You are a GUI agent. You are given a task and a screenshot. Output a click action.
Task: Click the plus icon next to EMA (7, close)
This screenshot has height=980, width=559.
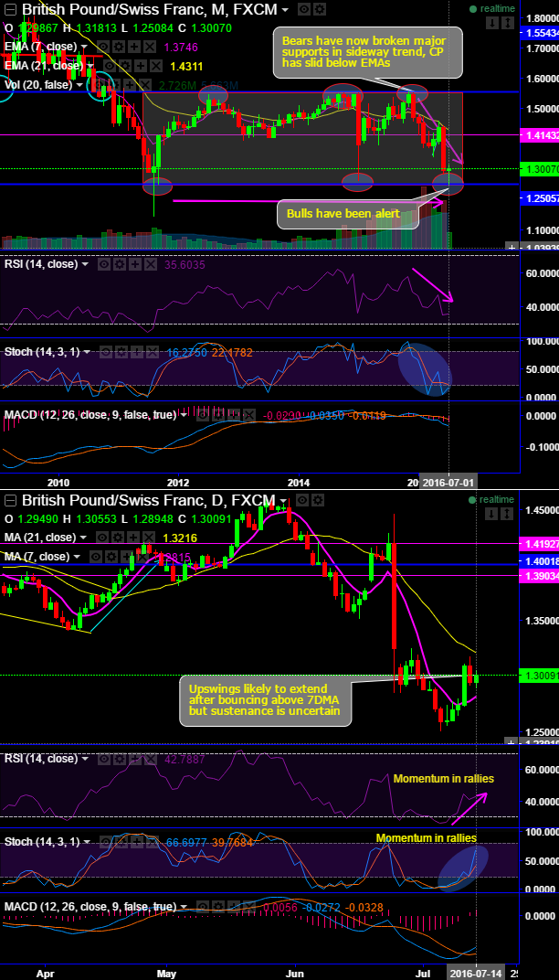(134, 47)
